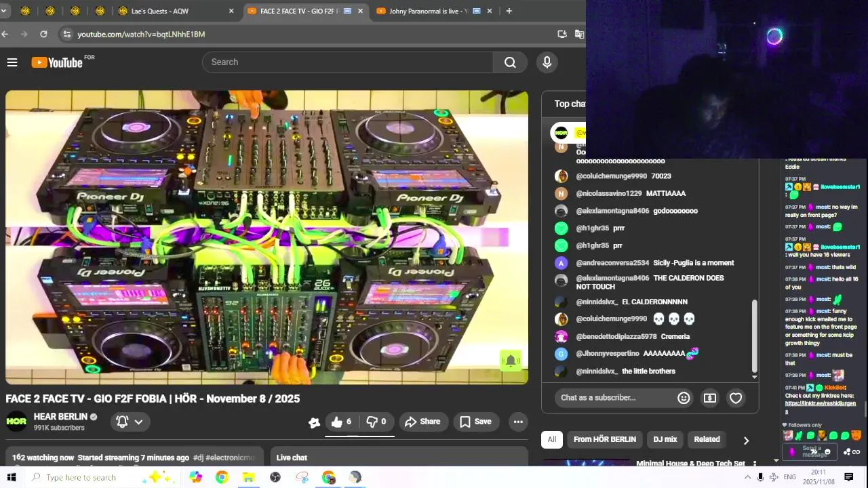Open options for Minimal House video

tap(754, 464)
